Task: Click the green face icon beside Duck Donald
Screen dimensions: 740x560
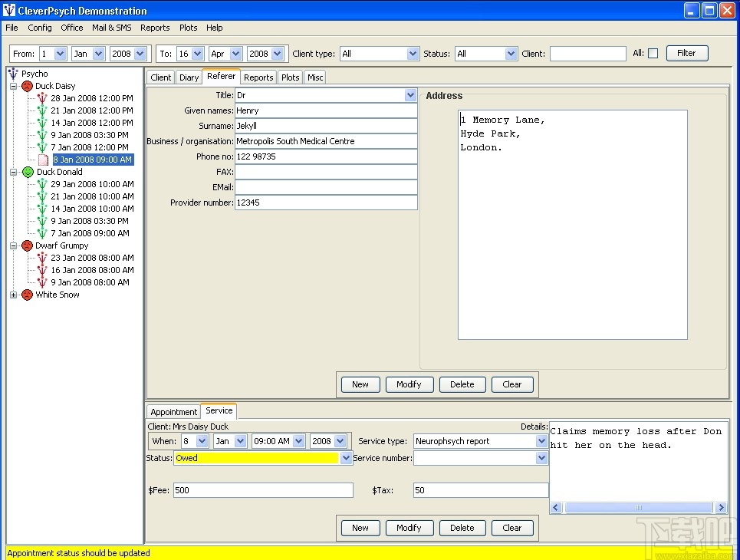Action: (x=28, y=173)
